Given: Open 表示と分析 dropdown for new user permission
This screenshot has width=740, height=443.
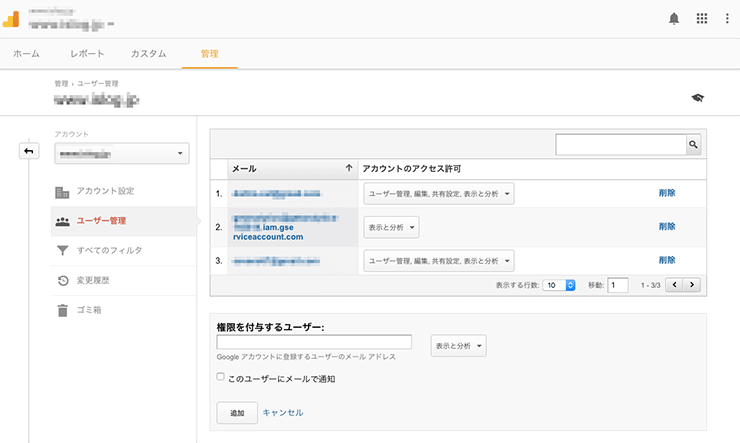Looking at the screenshot, I should 458,346.
